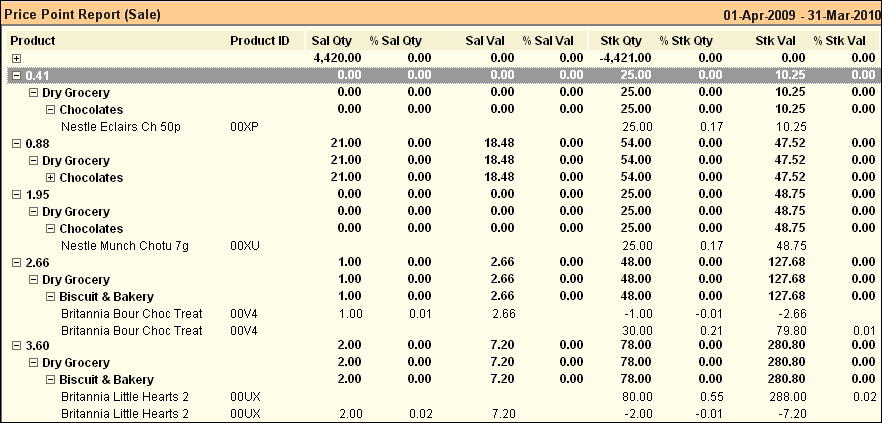This screenshot has width=882, height=423.
Task: Collapse Dry Grocery under price point 2.66
Action: point(33,280)
